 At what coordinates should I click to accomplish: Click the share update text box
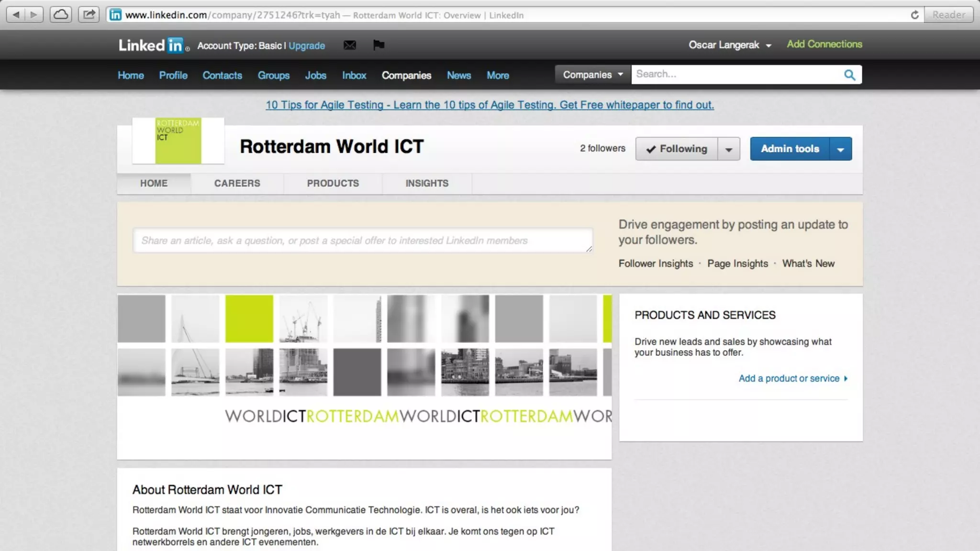click(362, 241)
